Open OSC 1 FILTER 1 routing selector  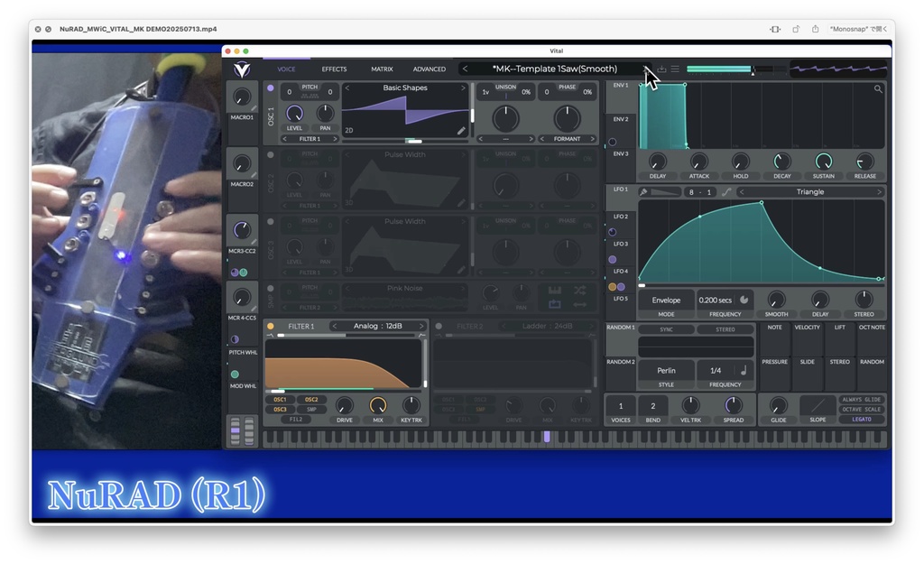(x=310, y=139)
